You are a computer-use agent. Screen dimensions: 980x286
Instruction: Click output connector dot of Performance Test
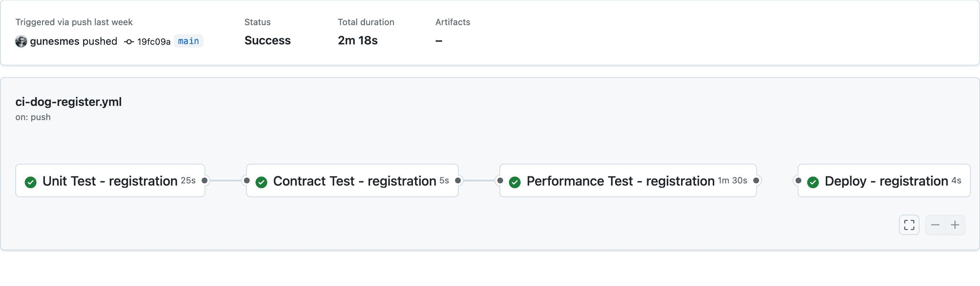[756, 180]
